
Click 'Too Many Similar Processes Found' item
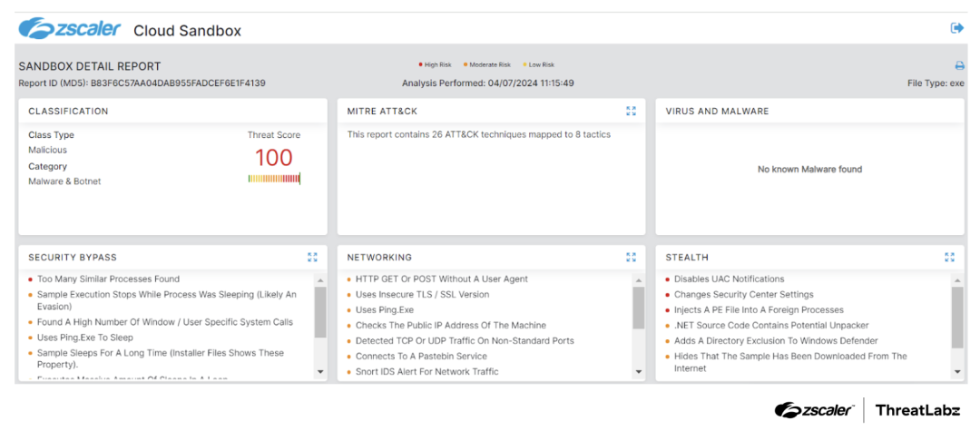pyautogui.click(x=108, y=279)
